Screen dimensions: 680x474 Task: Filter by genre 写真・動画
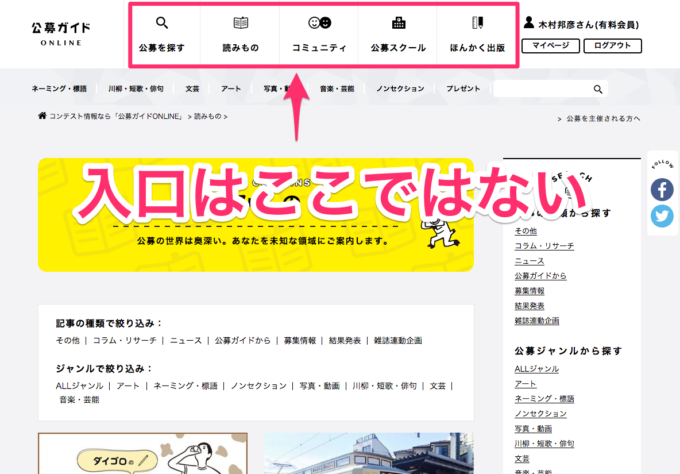[319, 385]
